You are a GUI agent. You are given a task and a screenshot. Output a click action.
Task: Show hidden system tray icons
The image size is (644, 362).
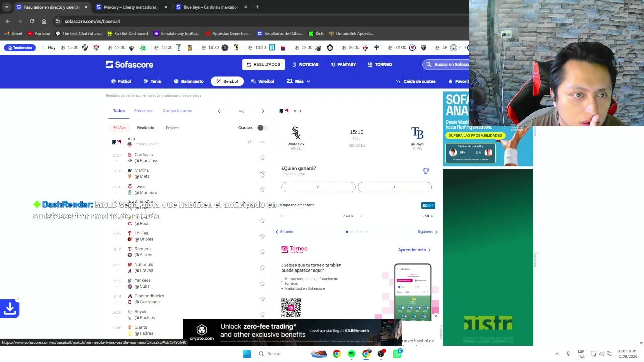coord(557,354)
